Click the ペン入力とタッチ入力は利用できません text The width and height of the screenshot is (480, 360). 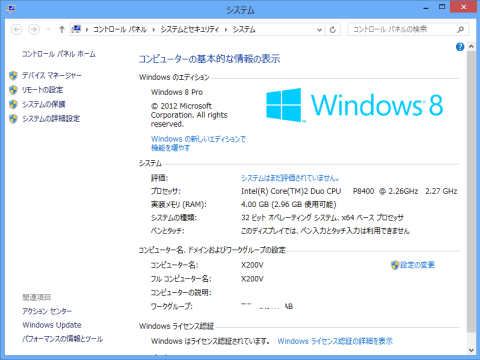(325, 231)
